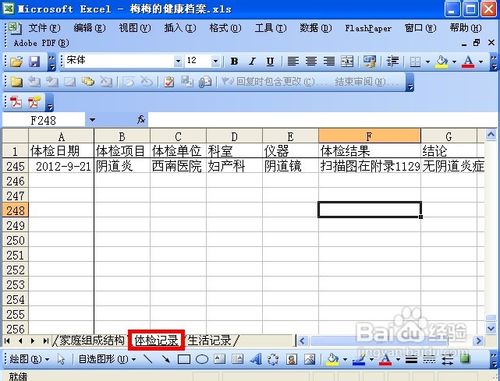This screenshot has height=381, width=500.
Task: Align text left
Action: click(293, 61)
